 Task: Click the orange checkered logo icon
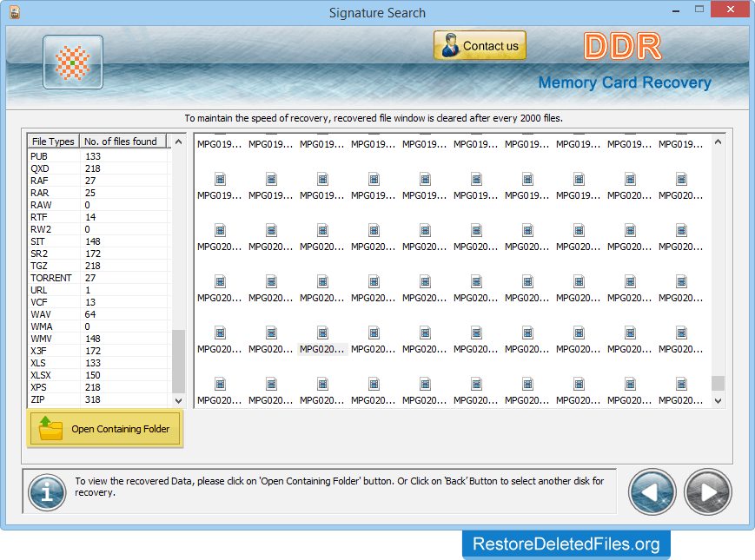click(73, 62)
